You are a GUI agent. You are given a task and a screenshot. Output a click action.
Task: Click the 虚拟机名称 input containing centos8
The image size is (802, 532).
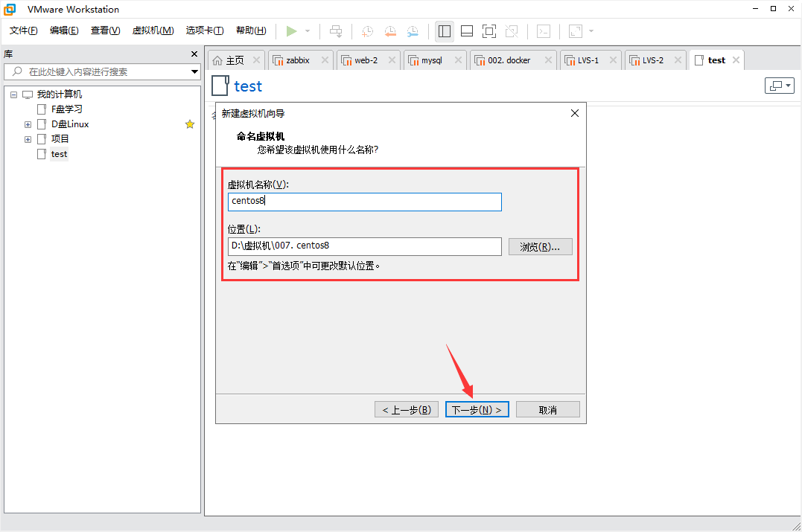[365, 202]
